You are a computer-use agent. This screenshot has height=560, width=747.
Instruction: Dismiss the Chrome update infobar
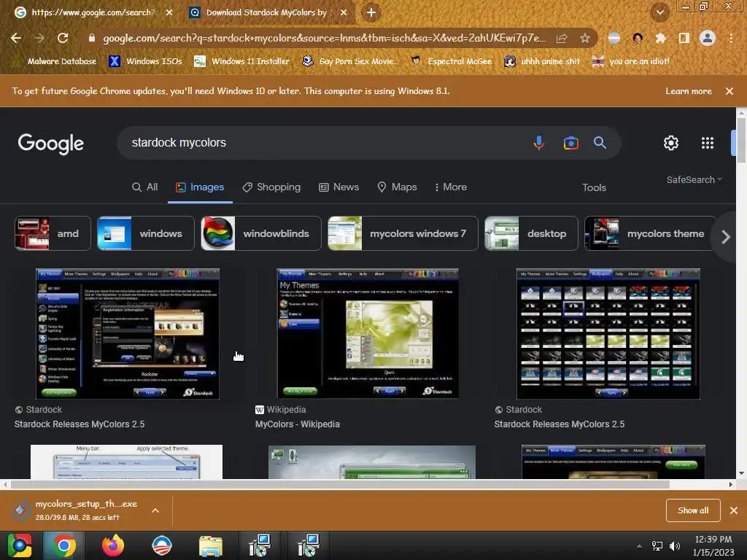[729, 91]
